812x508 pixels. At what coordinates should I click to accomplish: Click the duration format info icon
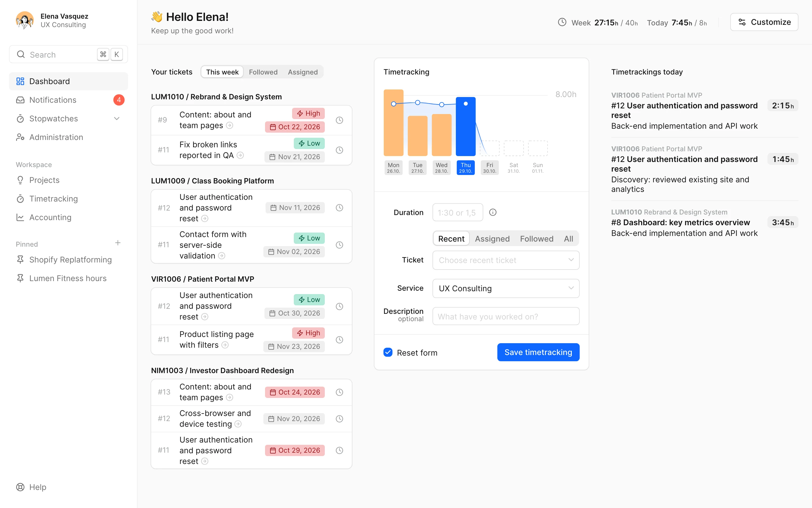point(493,212)
